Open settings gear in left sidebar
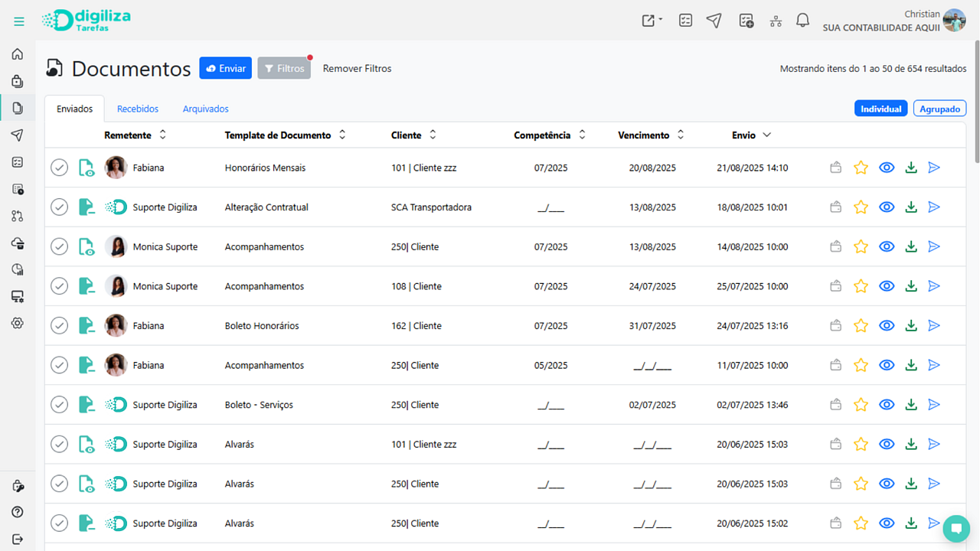This screenshot has width=980, height=551. (18, 323)
